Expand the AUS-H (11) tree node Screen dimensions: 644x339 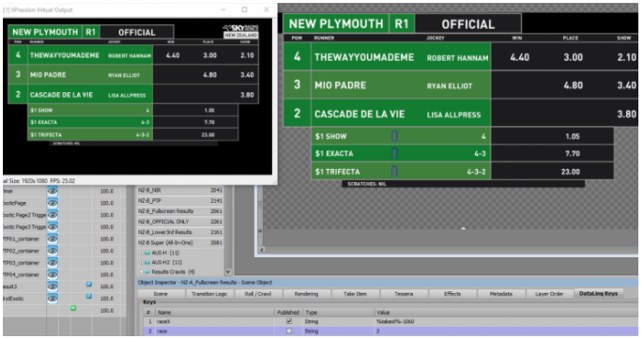pyautogui.click(x=141, y=253)
